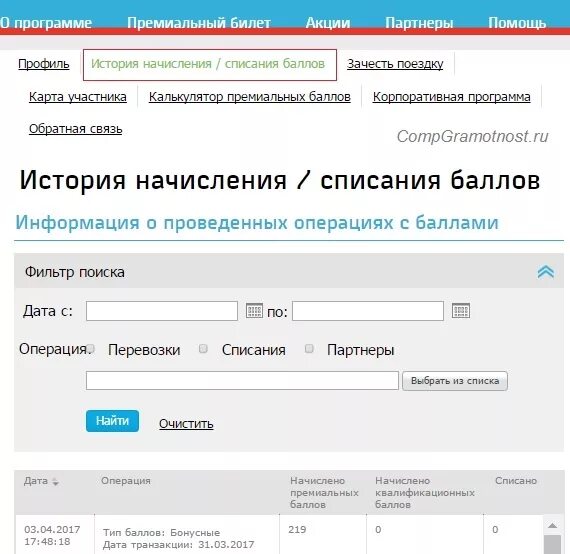The height and width of the screenshot is (554, 570).
Task: Open the Помощь menu
Action: coord(517,23)
